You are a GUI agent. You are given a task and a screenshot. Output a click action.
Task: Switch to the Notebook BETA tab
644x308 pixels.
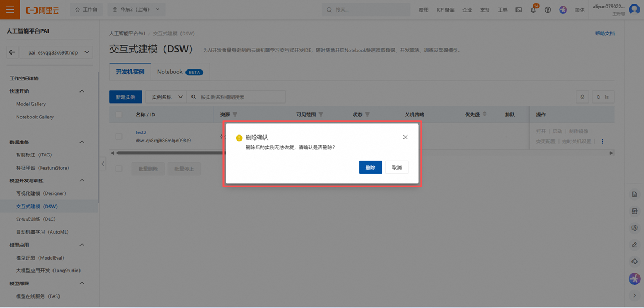pyautogui.click(x=180, y=72)
